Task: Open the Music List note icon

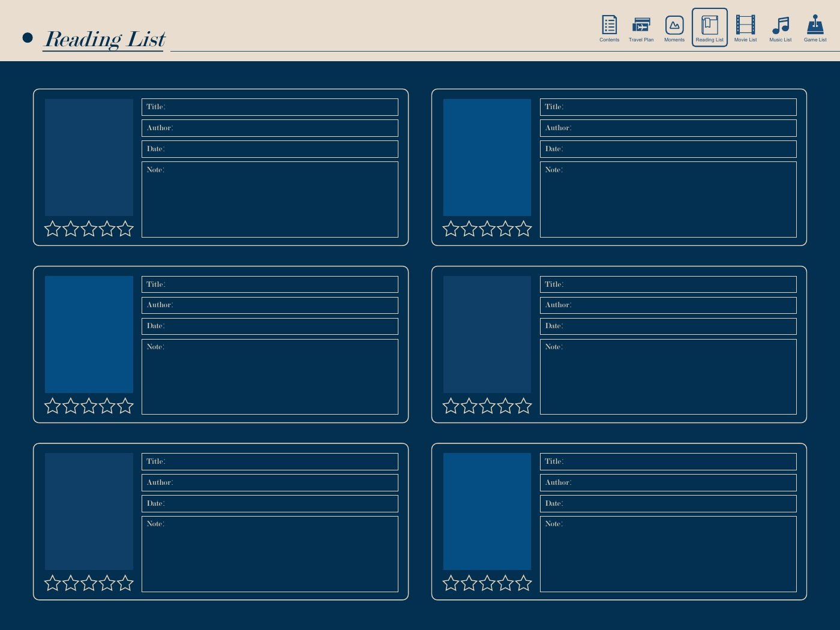Action: tap(781, 28)
